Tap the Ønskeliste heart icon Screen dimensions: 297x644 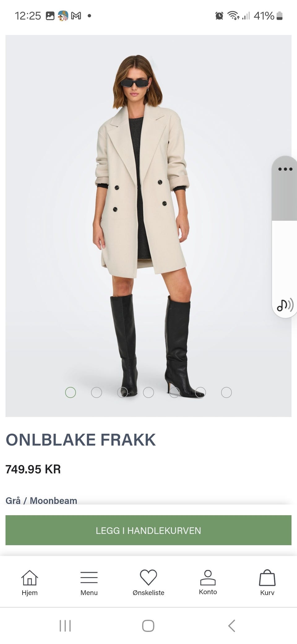point(148,578)
